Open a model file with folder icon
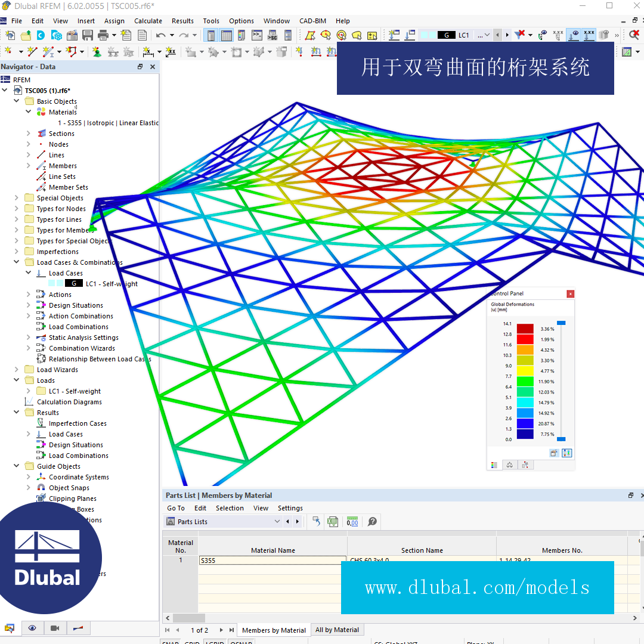 point(26,36)
